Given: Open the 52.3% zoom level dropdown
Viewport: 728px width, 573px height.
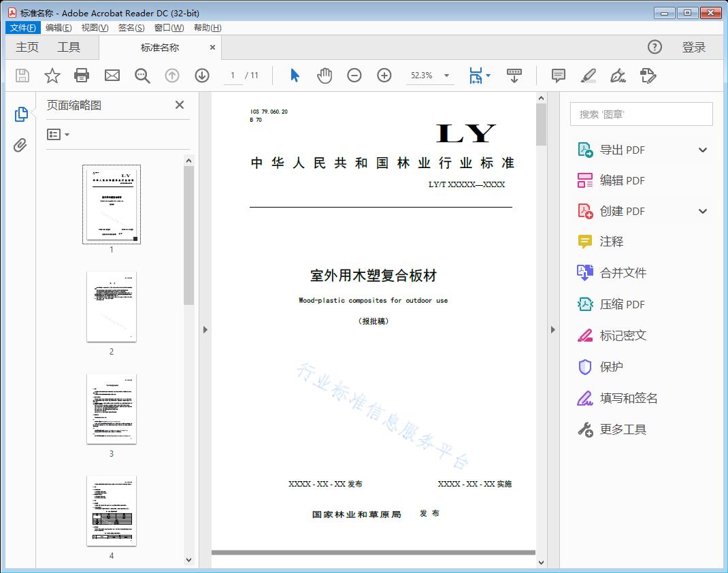Looking at the screenshot, I should click(446, 76).
